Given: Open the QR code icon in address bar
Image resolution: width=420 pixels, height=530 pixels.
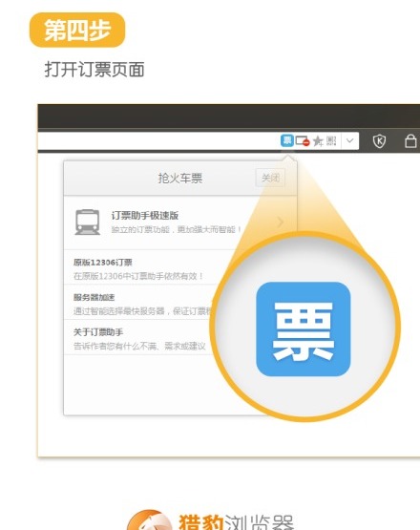Looking at the screenshot, I should click(331, 140).
